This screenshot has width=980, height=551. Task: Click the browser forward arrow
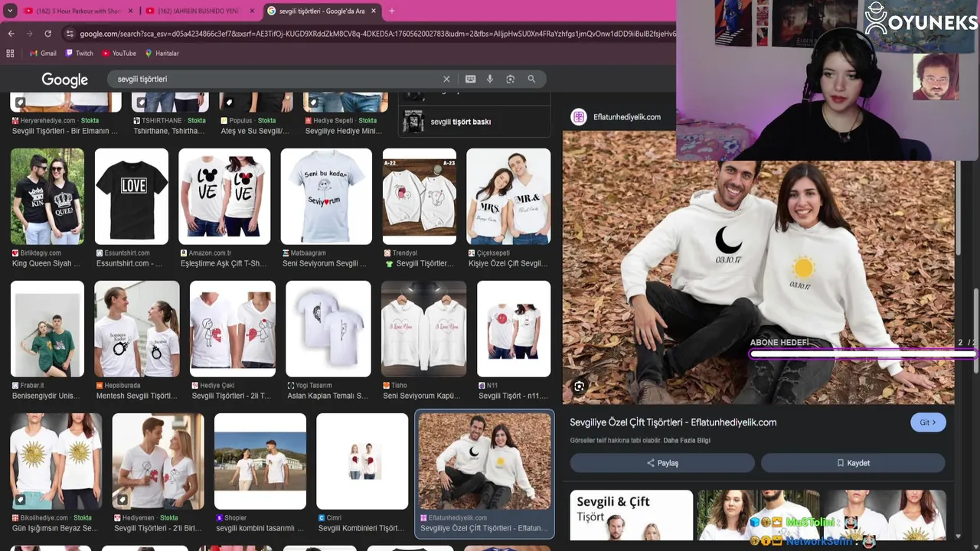click(29, 34)
